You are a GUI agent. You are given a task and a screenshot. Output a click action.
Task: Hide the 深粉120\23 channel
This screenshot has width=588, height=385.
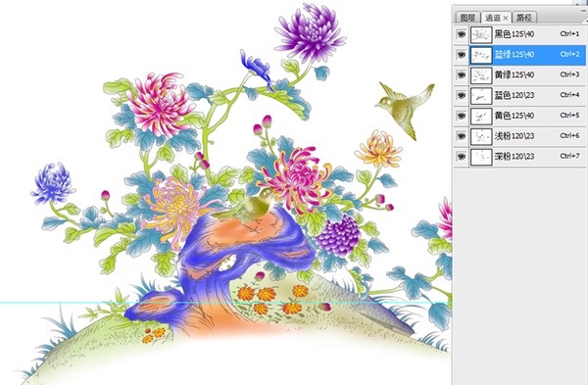[x=461, y=156]
